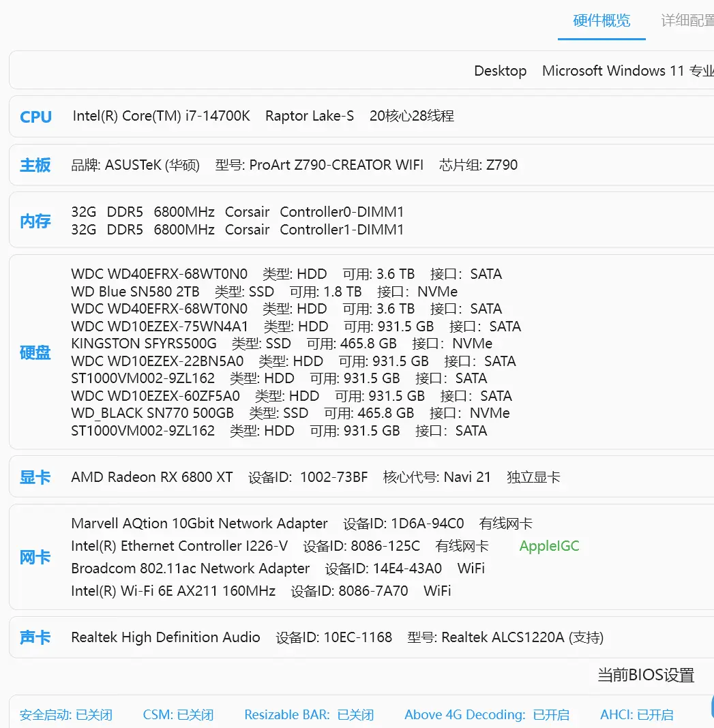The image size is (714, 728).
Task: Select Intel(R) Wi-Fi 6E AX211 160MHz
Action: (x=173, y=590)
